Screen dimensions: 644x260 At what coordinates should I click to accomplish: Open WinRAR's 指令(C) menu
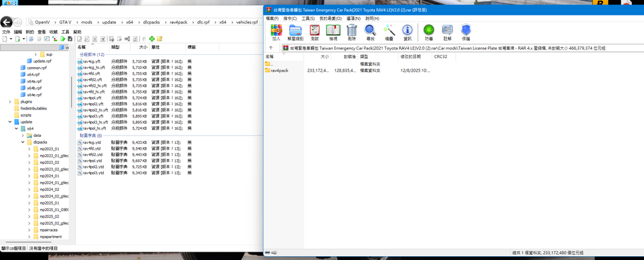290,19
